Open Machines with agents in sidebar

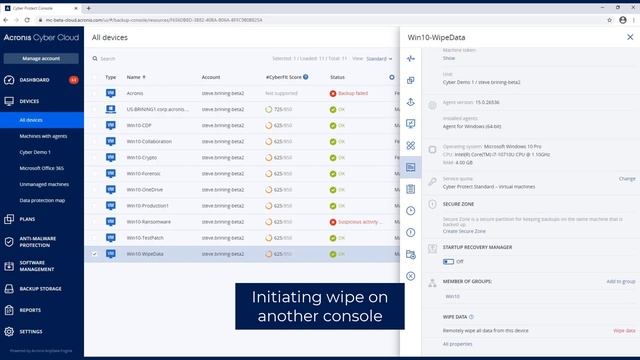click(42, 136)
